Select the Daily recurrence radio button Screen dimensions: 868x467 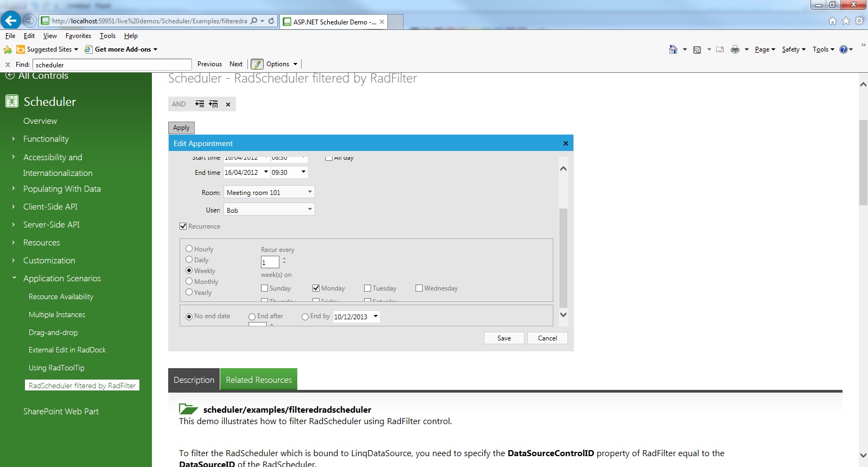(189, 260)
